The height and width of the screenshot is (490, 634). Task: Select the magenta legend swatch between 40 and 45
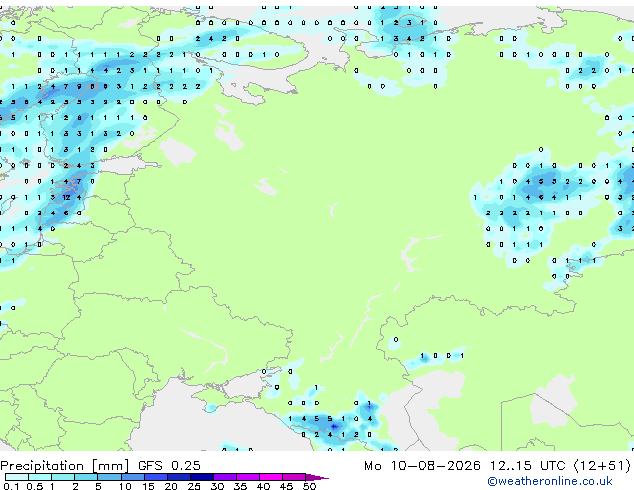point(271,477)
